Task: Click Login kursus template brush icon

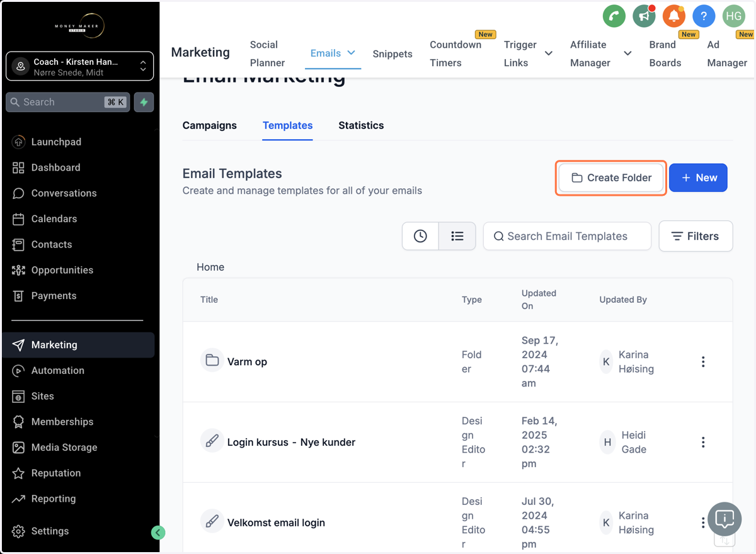Action: click(x=212, y=441)
